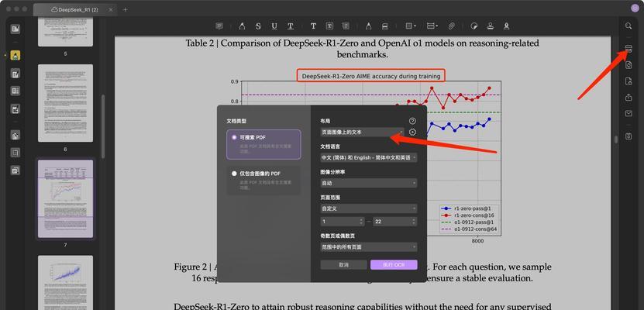Select the text box tool
Image resolution: width=644 pixels, height=310 pixels.
329,26
